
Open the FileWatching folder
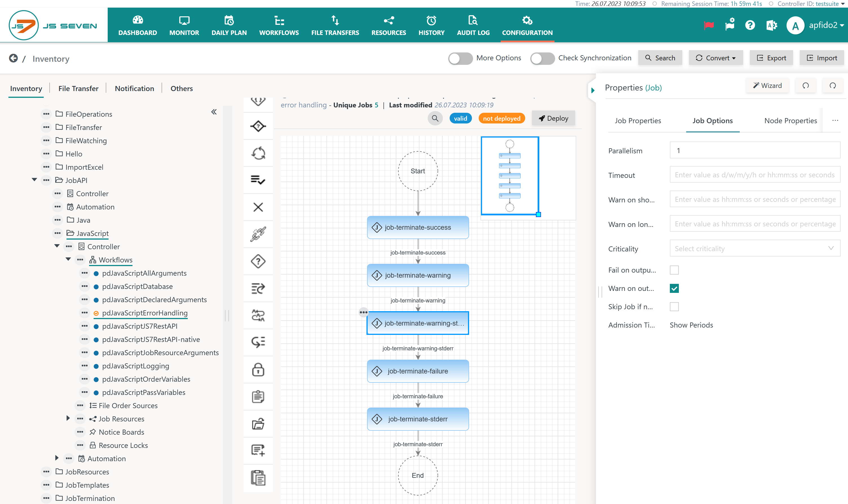[86, 140]
